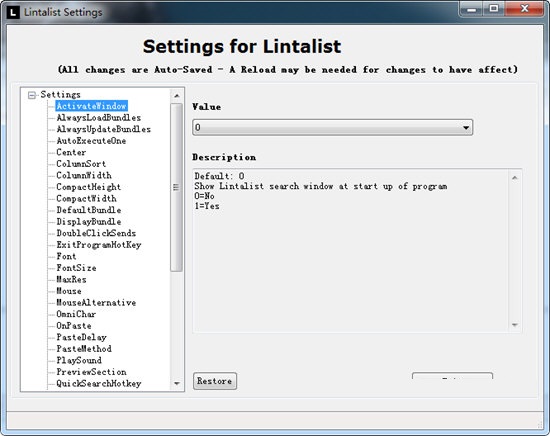The width and height of the screenshot is (550, 436).
Task: Select the DefaultBundle setting
Action: coord(89,210)
